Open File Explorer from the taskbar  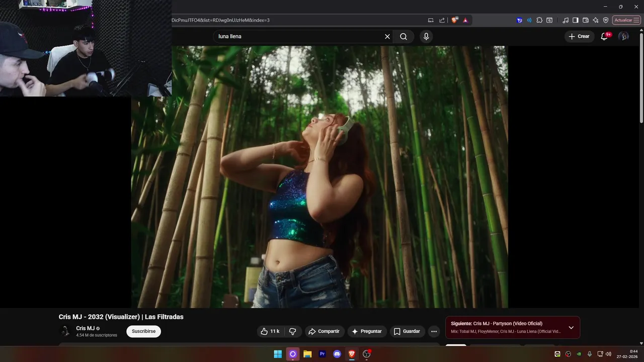(x=307, y=354)
